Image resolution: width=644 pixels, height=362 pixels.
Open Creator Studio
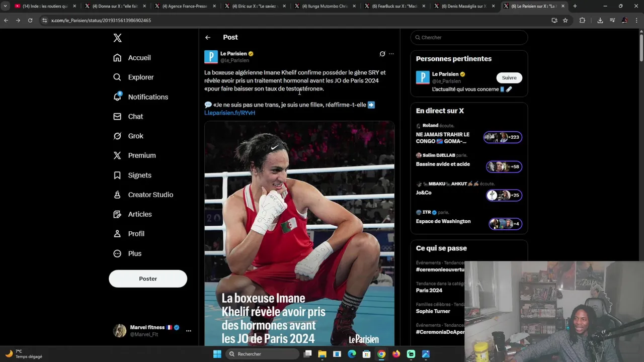(143, 195)
